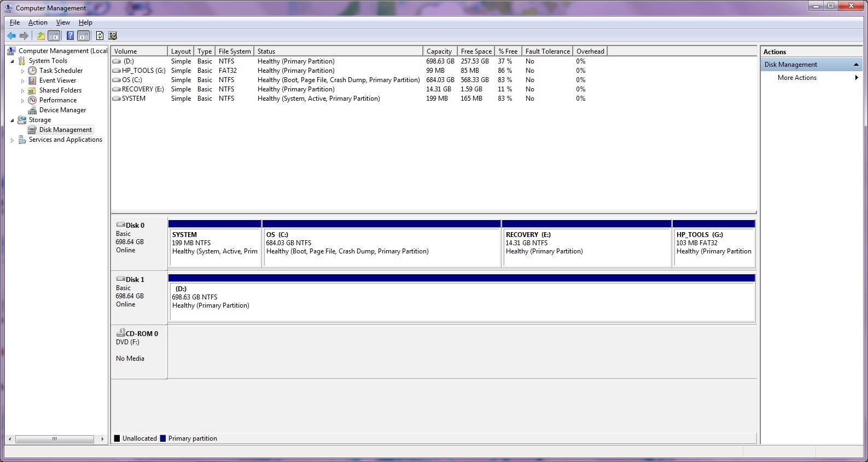Click the tree scrollbar left arrow
Screen dimensions: 868x462
tap(10, 439)
